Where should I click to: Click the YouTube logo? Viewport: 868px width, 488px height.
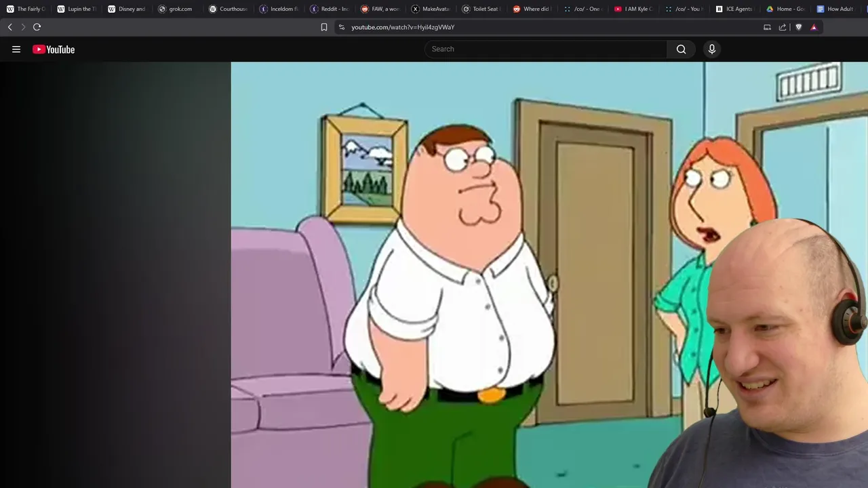point(54,49)
